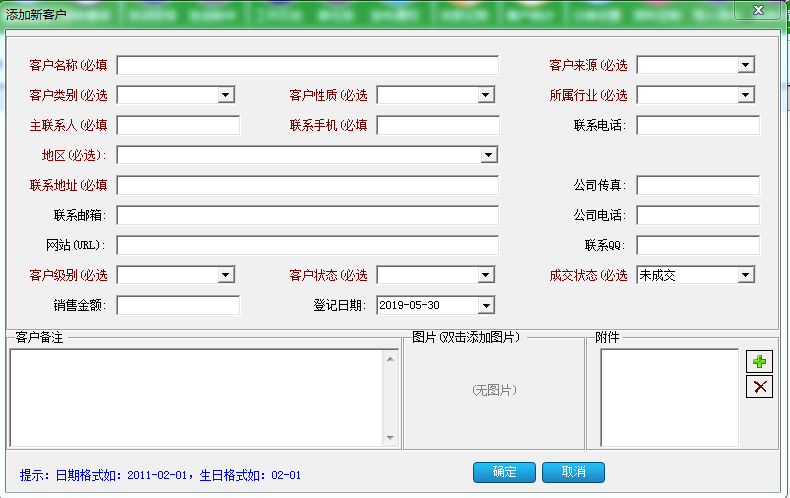Click into the 联系手机 input box
Image resolution: width=790 pixels, height=498 pixels.
tap(437, 125)
